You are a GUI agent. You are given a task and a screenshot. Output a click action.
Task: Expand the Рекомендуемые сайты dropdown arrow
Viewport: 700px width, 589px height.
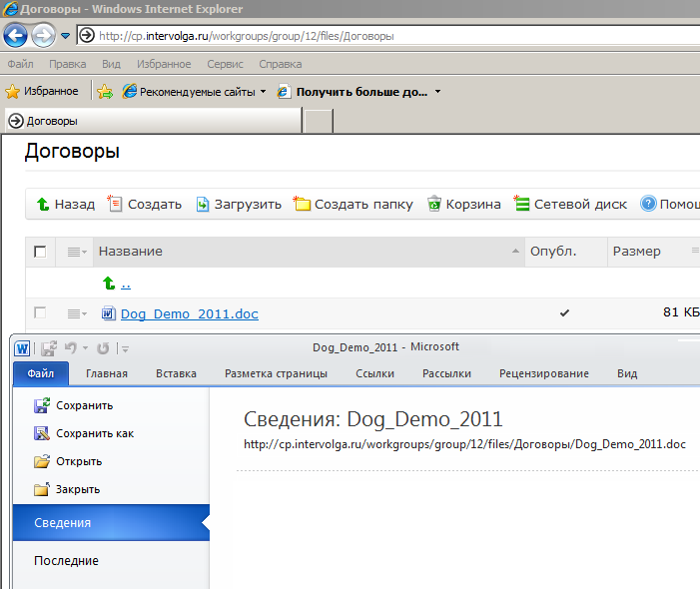[263, 91]
